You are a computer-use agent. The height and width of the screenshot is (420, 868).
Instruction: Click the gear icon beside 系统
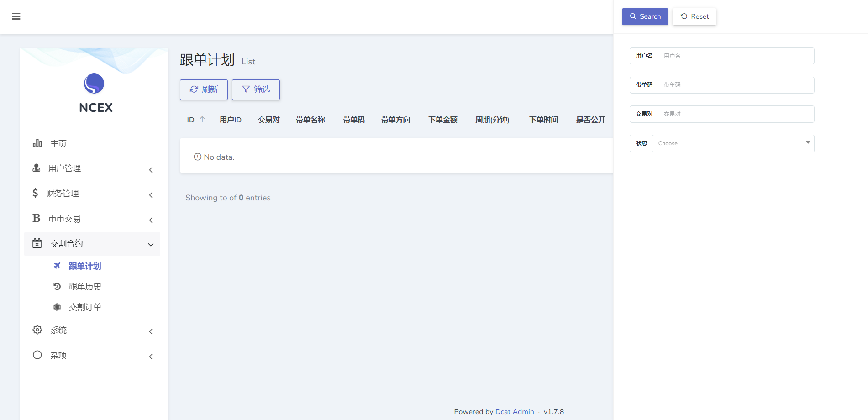pyautogui.click(x=37, y=330)
